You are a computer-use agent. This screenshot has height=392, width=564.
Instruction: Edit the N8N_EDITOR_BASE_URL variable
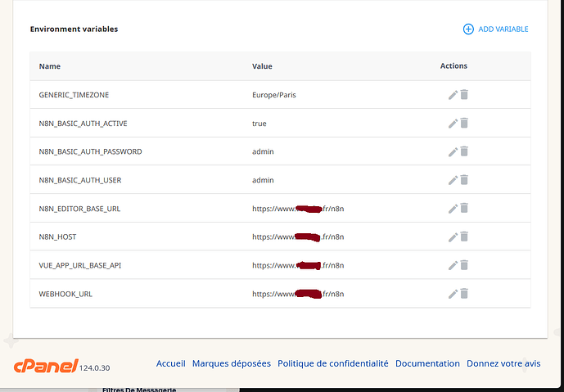[x=453, y=209]
